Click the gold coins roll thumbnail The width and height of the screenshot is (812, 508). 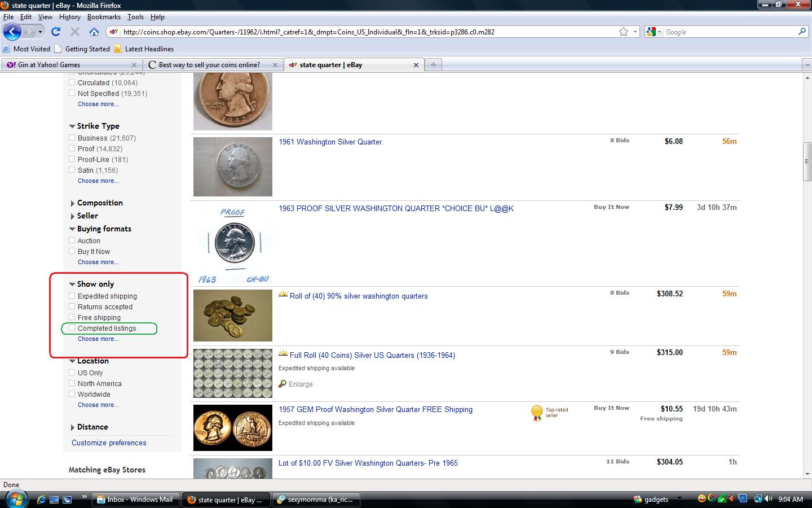[232, 316]
